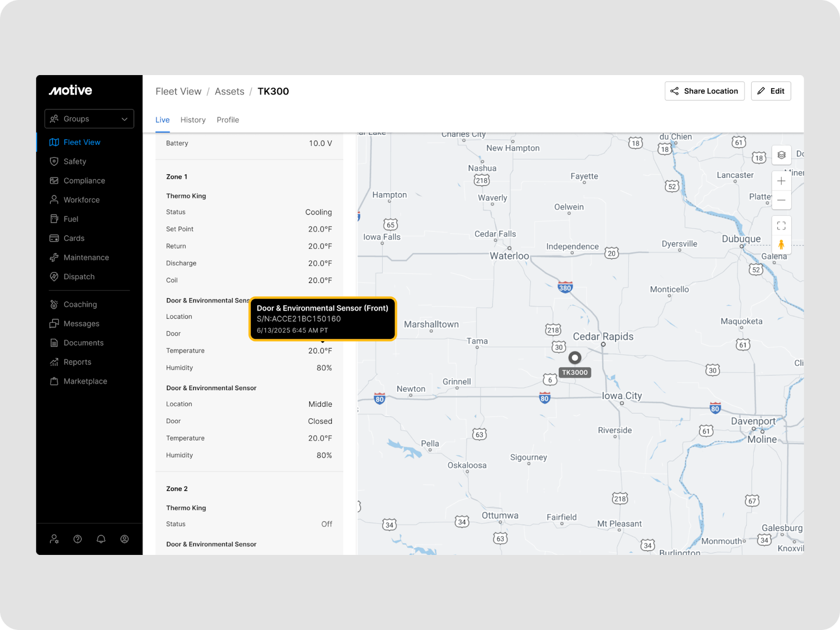Click the TK3000 asset marker on map
The height and width of the screenshot is (630, 840).
(x=575, y=358)
